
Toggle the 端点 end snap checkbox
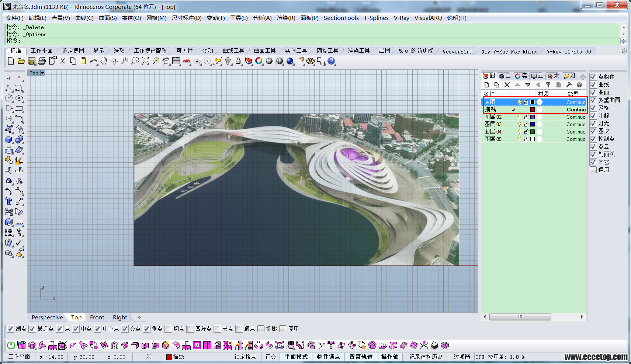(x=10, y=329)
